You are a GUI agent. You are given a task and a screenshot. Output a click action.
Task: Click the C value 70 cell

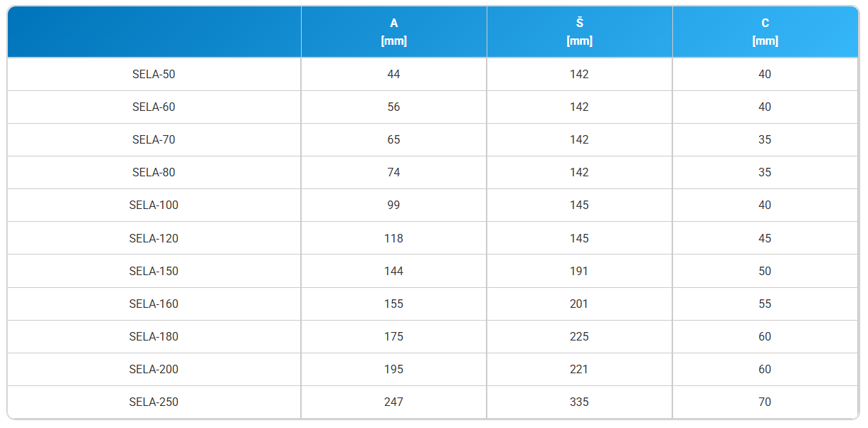(x=765, y=402)
